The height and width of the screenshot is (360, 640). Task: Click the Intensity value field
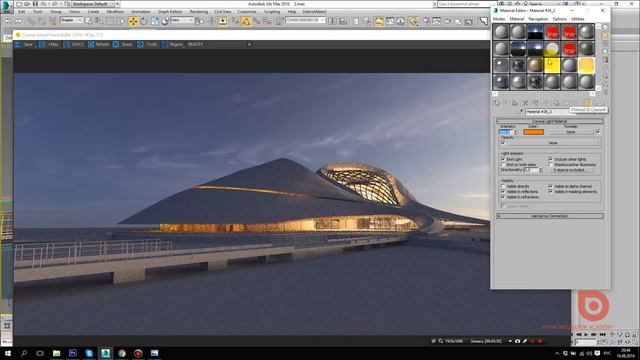506,132
